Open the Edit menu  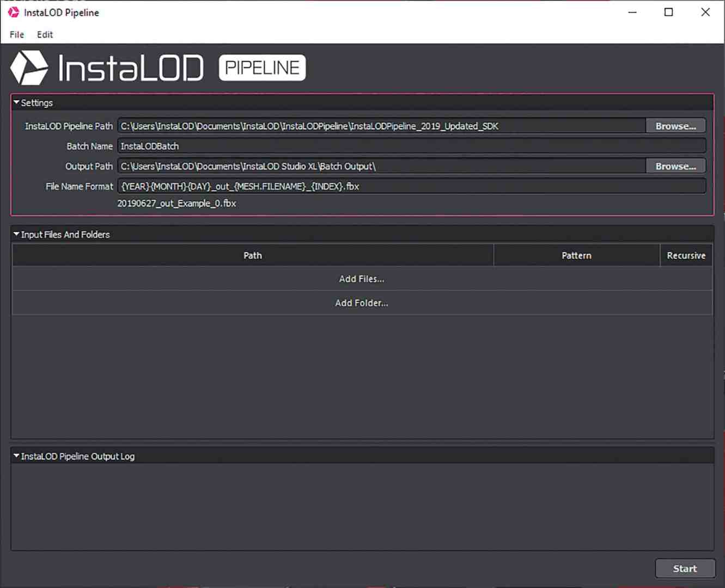coord(45,34)
